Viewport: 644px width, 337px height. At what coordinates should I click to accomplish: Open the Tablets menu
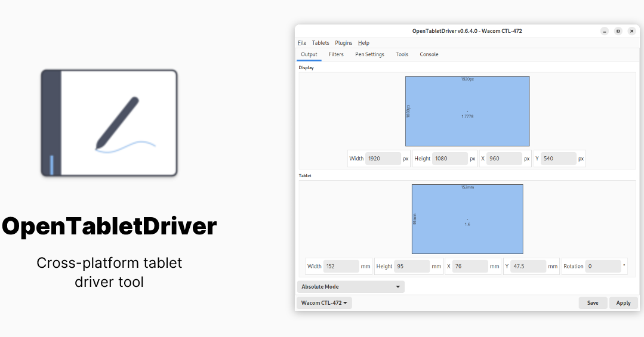[321, 43]
